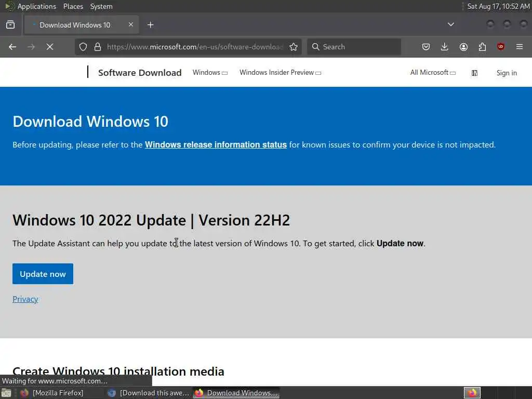Bookmark this page with the star icon
Image resolution: width=532 pixels, height=399 pixels.
pyautogui.click(x=294, y=47)
